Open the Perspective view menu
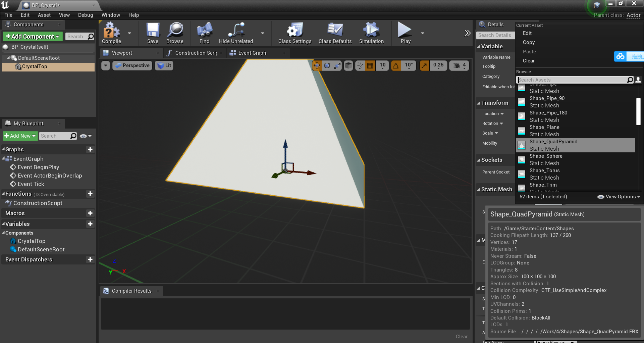This screenshot has height=343, width=644. click(x=132, y=65)
